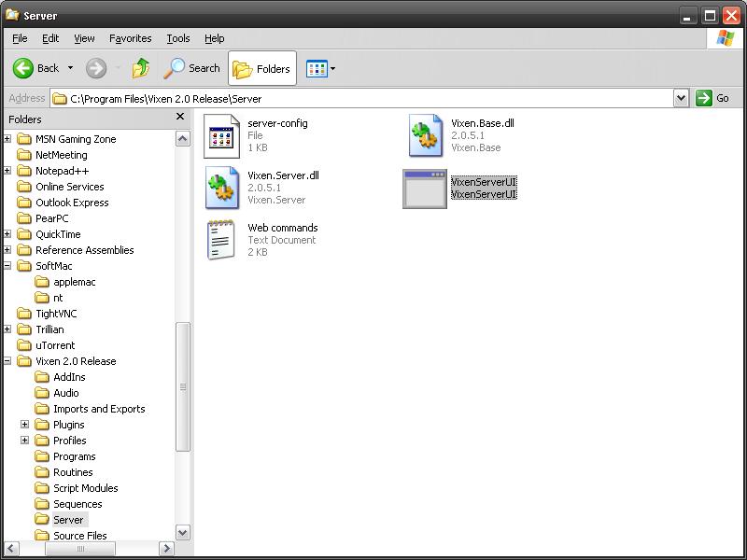This screenshot has height=560, width=747.
Task: Select the Script Modules folder icon
Action: click(x=42, y=488)
